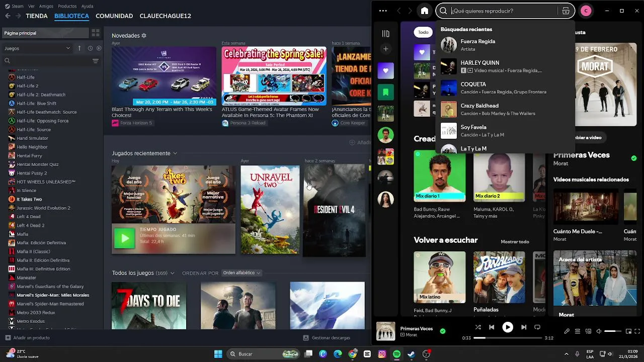Mute Spotify with the speaker icon
Screen dimensions: 644x362
(x=599, y=331)
